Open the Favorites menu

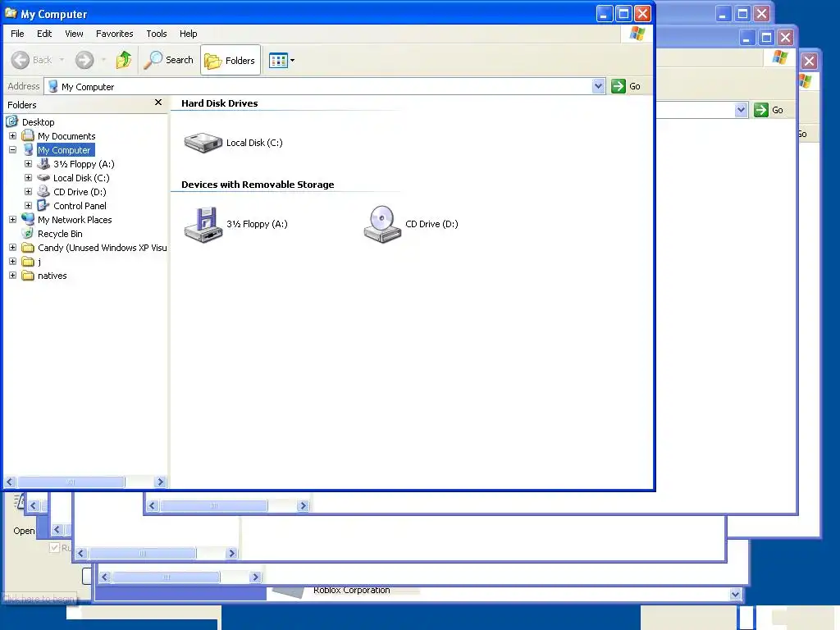point(115,34)
